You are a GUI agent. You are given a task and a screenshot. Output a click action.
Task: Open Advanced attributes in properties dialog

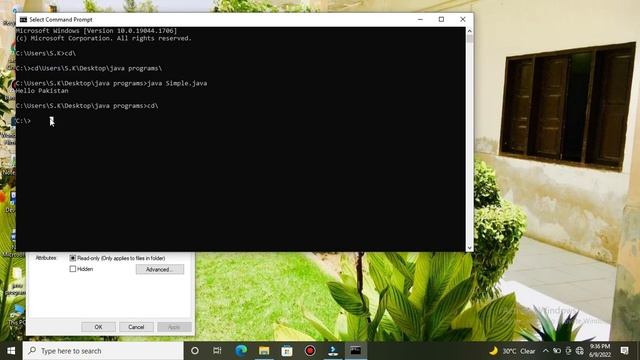160,269
